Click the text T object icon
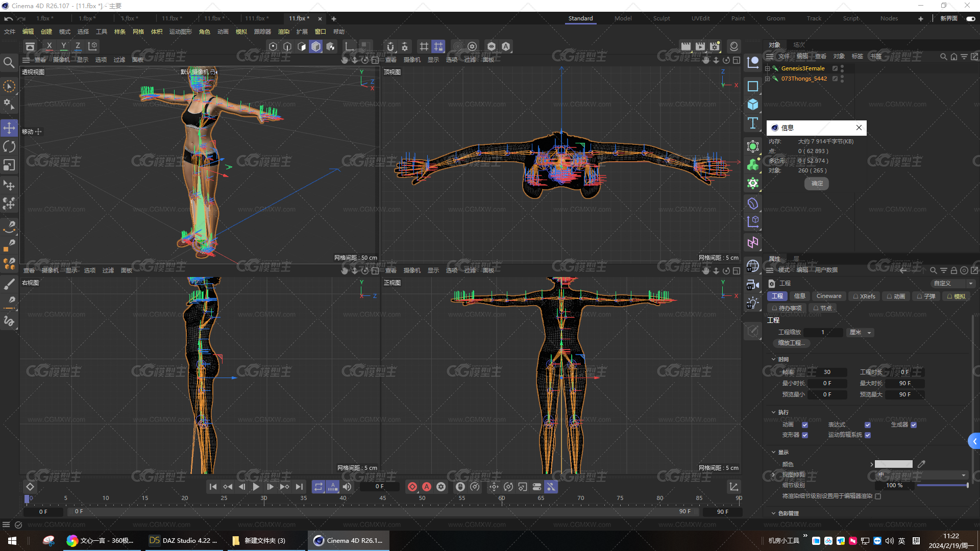This screenshot has height=551, width=980. click(x=752, y=123)
